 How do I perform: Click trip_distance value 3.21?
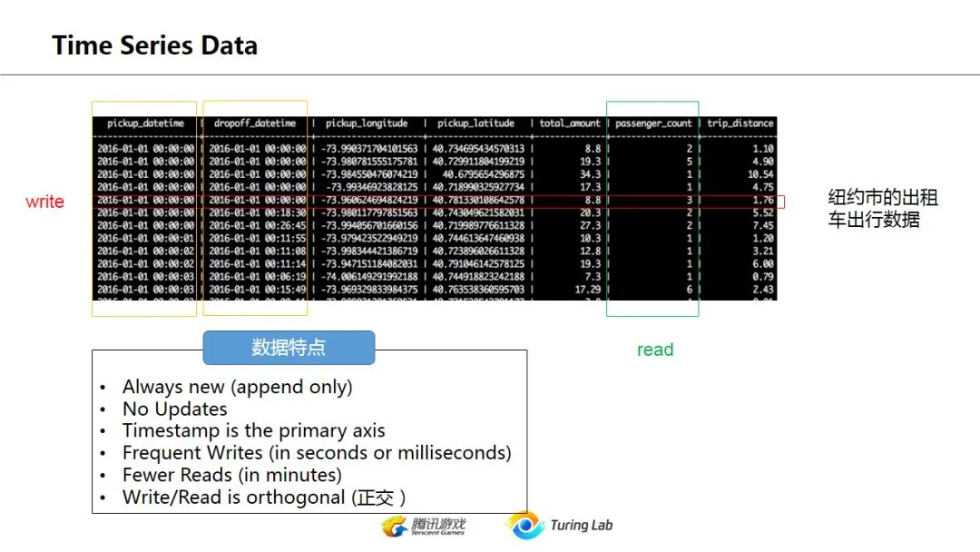tap(763, 251)
